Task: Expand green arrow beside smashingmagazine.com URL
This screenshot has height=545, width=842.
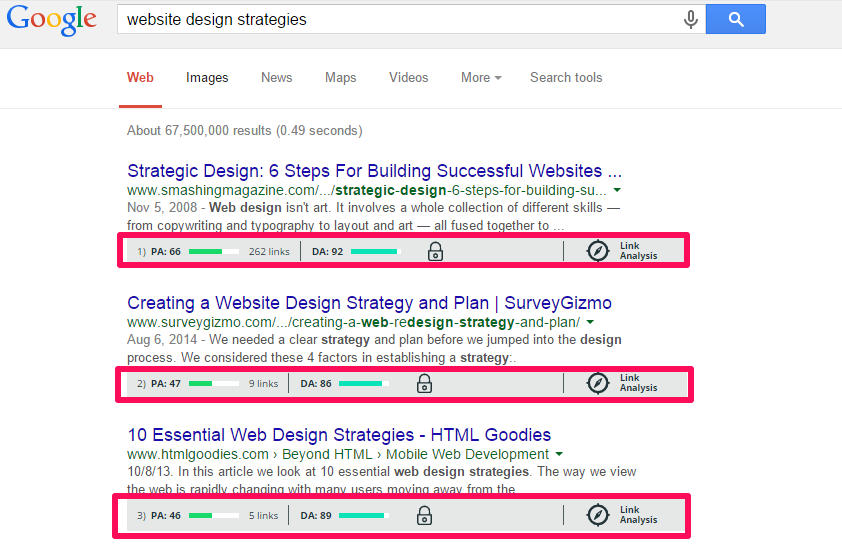Action: pos(617,190)
